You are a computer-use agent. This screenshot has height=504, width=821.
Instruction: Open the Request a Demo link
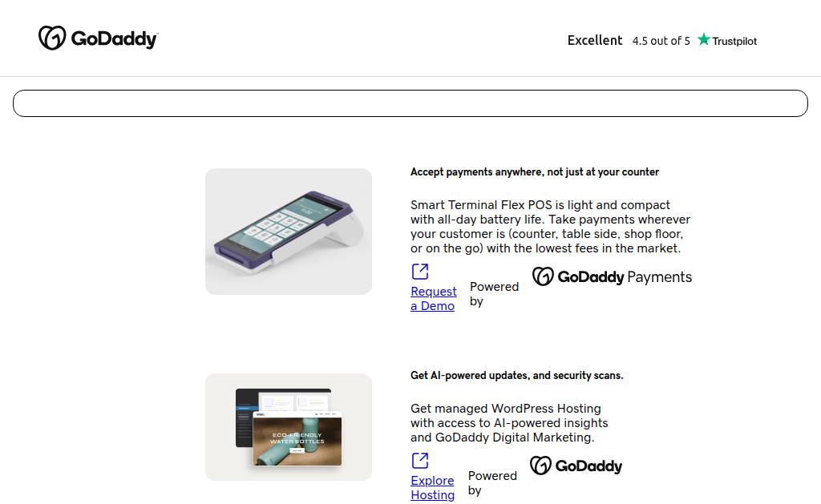[x=434, y=298]
